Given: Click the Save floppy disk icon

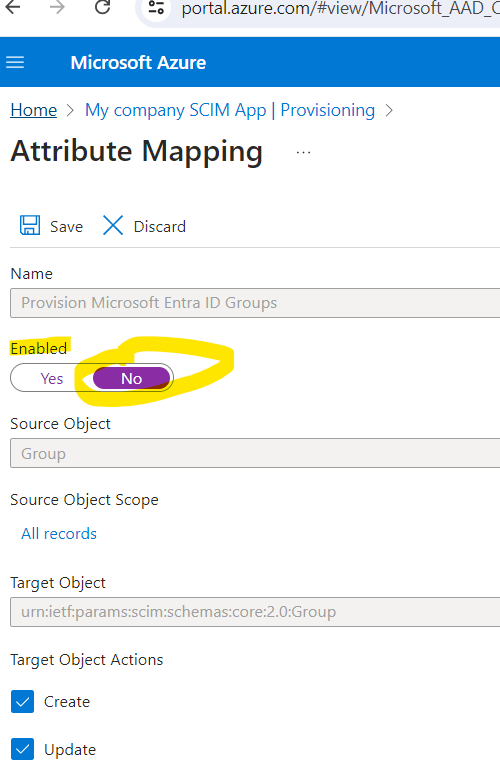Looking at the screenshot, I should [30, 225].
